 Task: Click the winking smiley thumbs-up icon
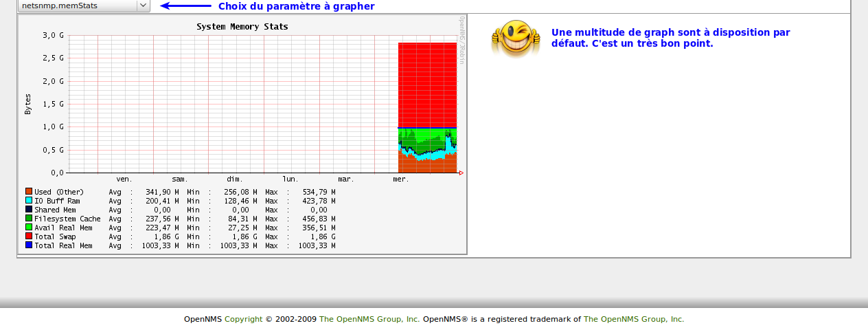click(515, 38)
